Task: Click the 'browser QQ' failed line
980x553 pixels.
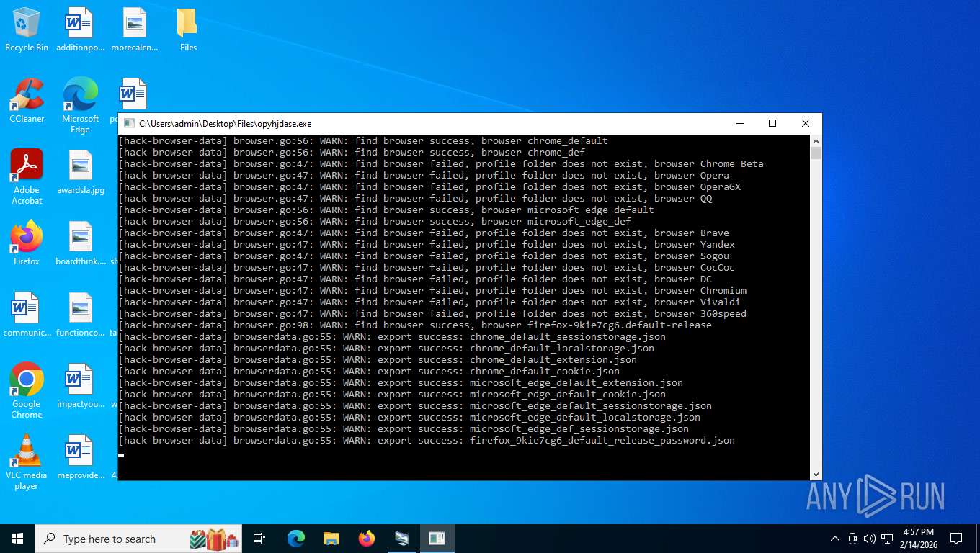Action: 415,198
